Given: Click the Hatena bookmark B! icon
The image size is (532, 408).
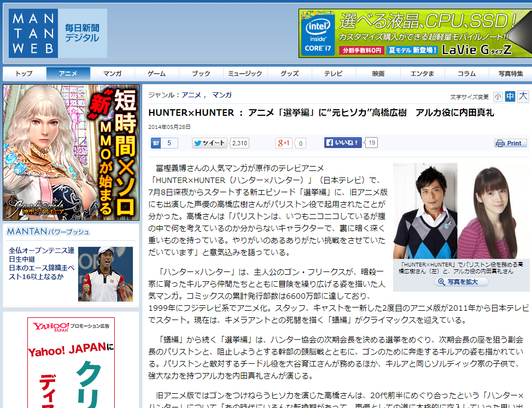Looking at the screenshot, I should (156, 143).
